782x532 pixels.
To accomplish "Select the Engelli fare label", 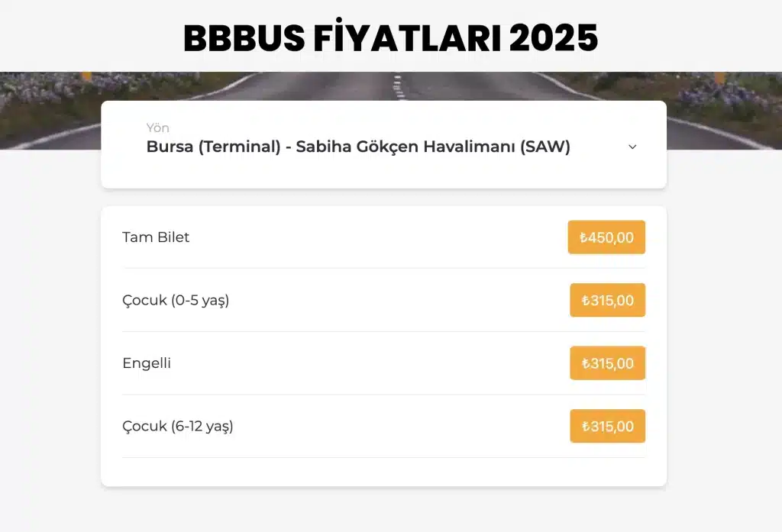I will [147, 363].
